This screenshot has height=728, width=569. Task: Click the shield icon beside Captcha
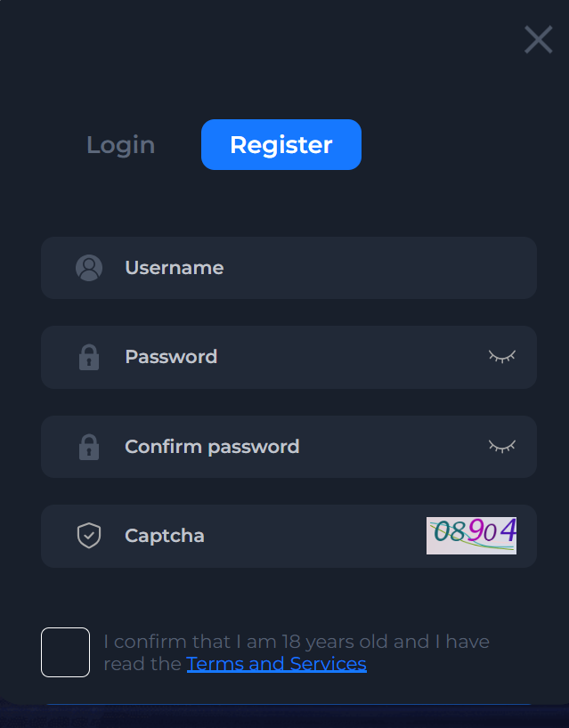pos(89,536)
